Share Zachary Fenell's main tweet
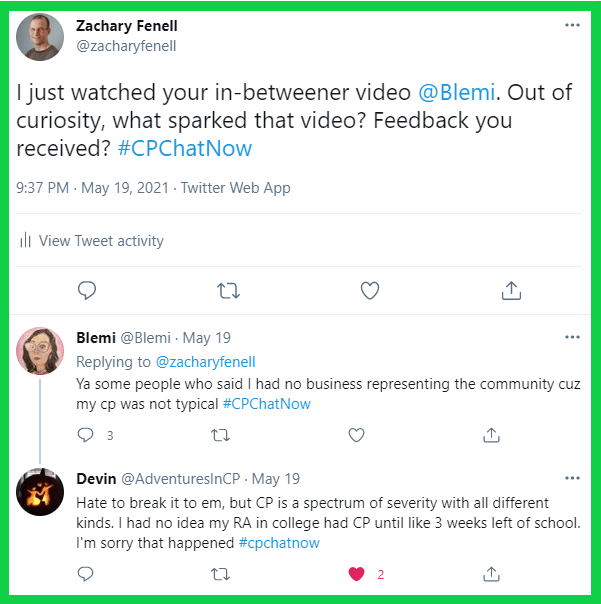This screenshot has width=601, height=604. [511, 290]
